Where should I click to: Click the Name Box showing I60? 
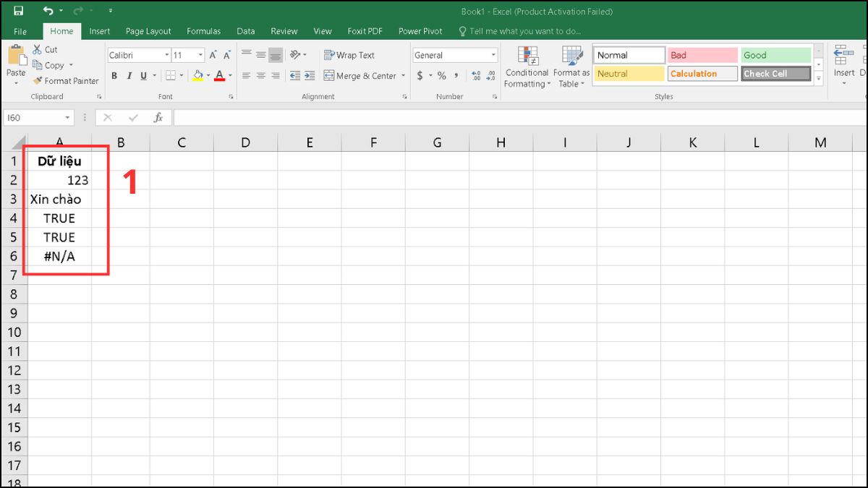click(38, 117)
